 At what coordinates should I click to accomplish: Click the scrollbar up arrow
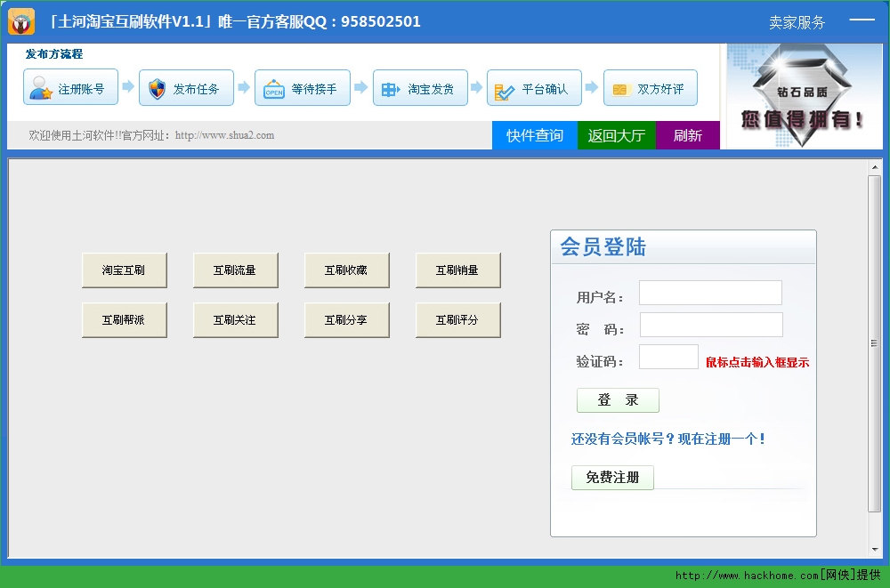875,167
